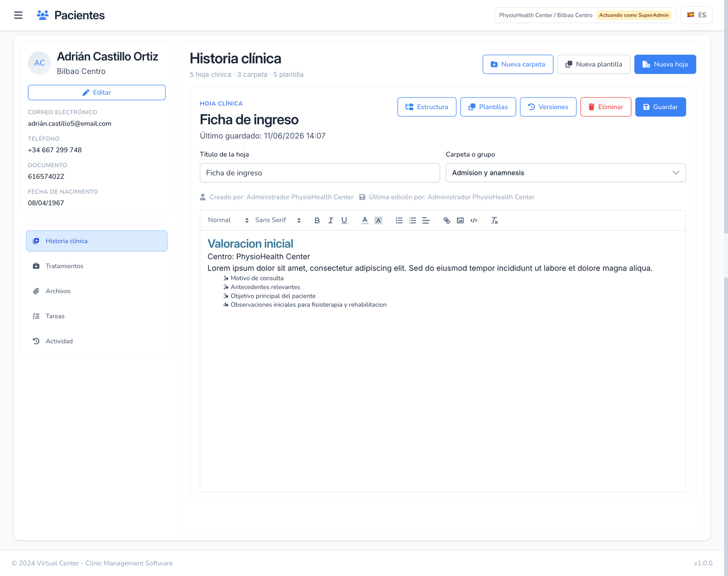Screen dimensions: 728x576
Task: Go to Tareas section
Action: tap(97, 316)
